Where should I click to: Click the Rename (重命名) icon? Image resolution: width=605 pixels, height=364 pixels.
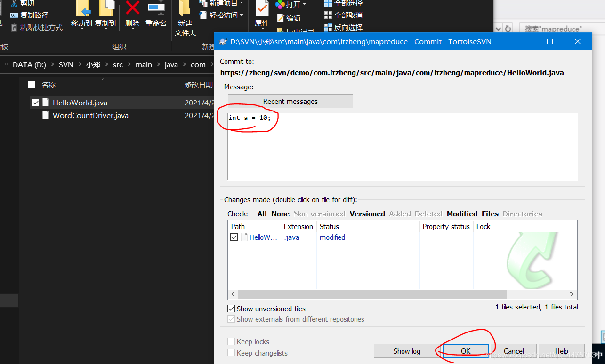pos(156,8)
